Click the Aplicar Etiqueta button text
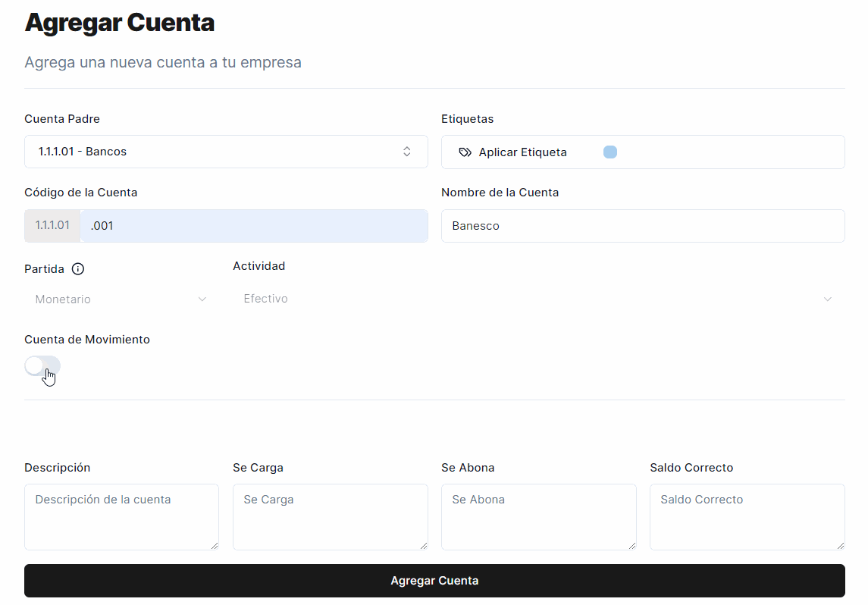This screenshot has height=605, width=868. click(522, 152)
